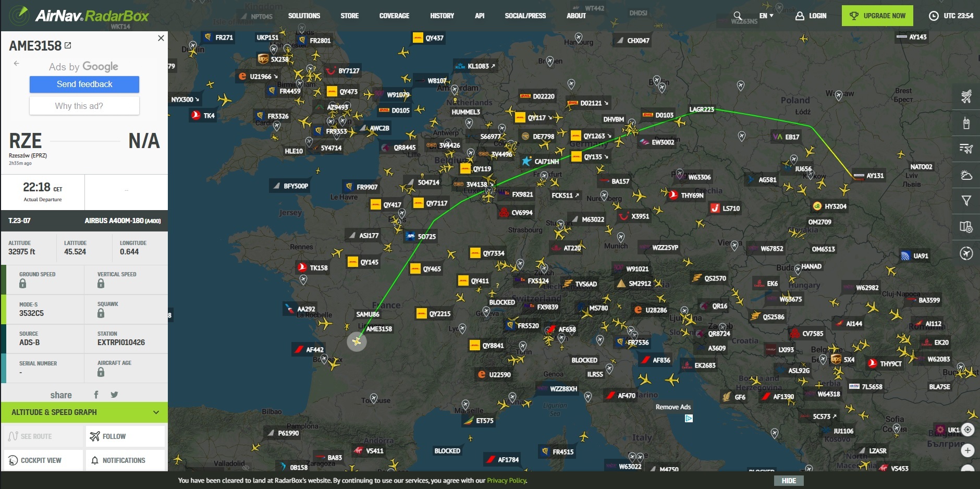
Task: Select the UA91 flight label on the map
Action: (915, 255)
